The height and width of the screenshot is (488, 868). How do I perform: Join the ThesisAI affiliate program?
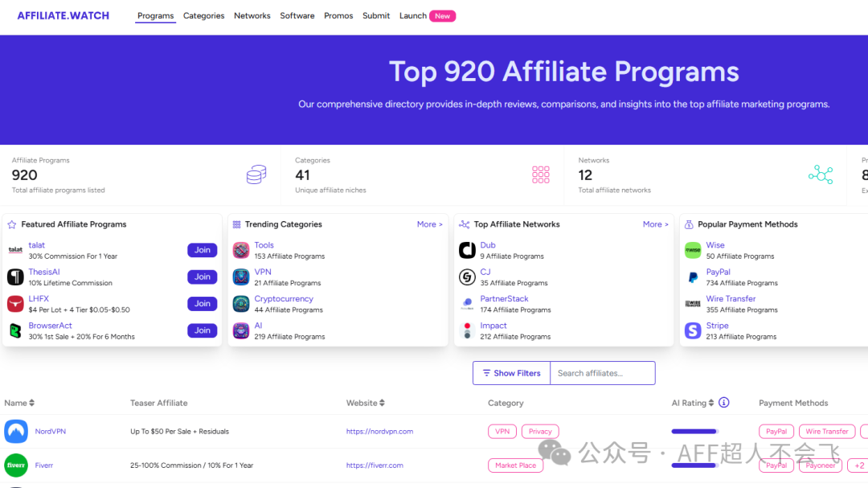click(x=202, y=277)
